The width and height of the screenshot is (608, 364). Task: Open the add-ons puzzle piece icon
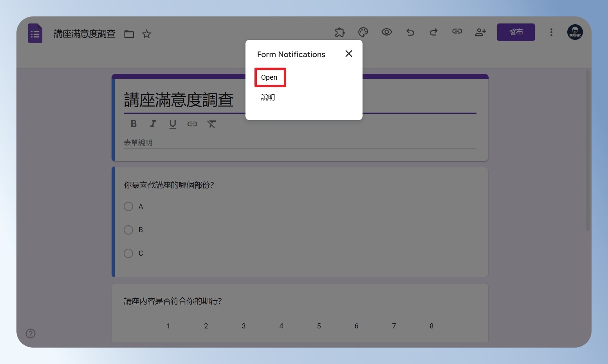tap(340, 32)
